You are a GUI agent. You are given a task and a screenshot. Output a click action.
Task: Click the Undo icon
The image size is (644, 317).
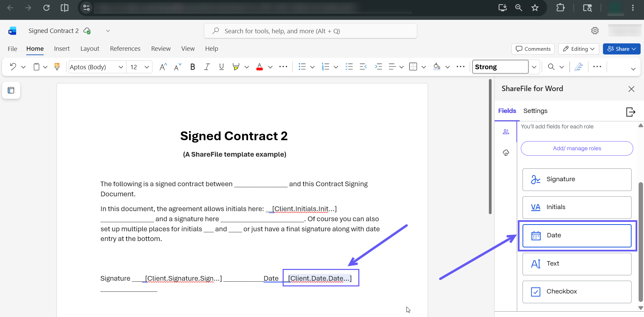tap(13, 67)
